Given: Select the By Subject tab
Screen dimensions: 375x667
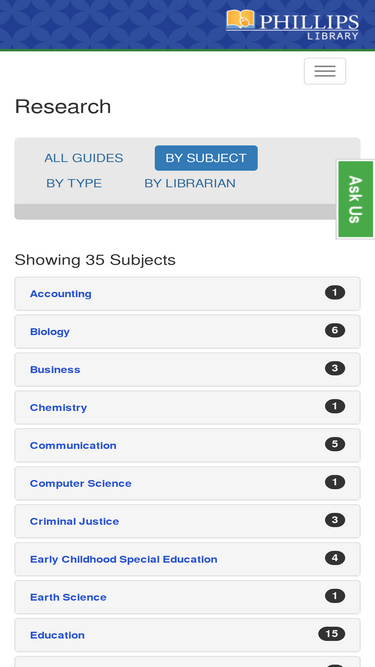Looking at the screenshot, I should 206,158.
